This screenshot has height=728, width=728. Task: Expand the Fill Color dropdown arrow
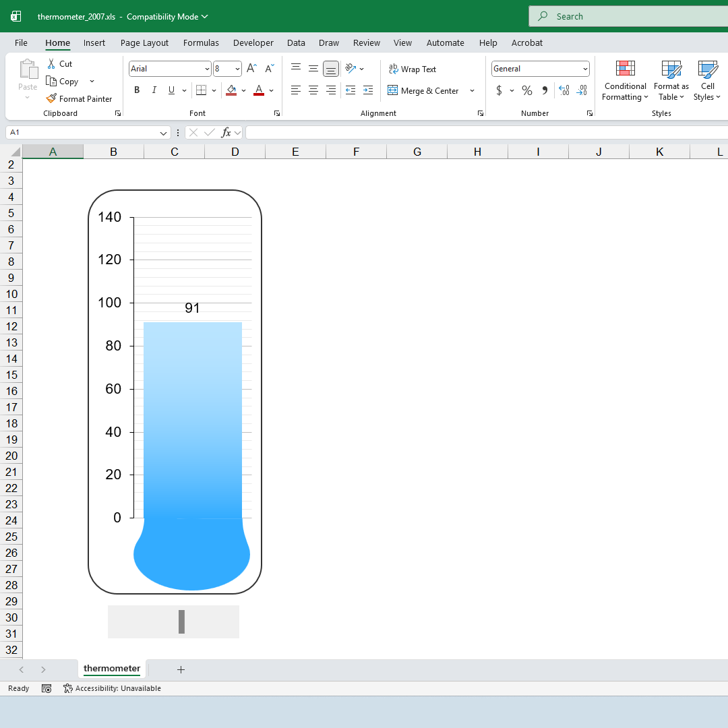point(243,90)
